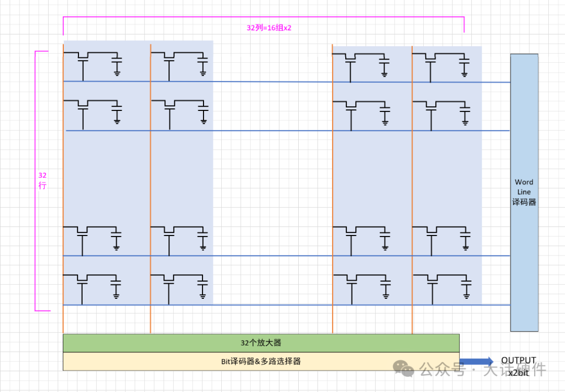Click the blue Word Line 译码器 block
565x392 pixels.
click(x=524, y=192)
